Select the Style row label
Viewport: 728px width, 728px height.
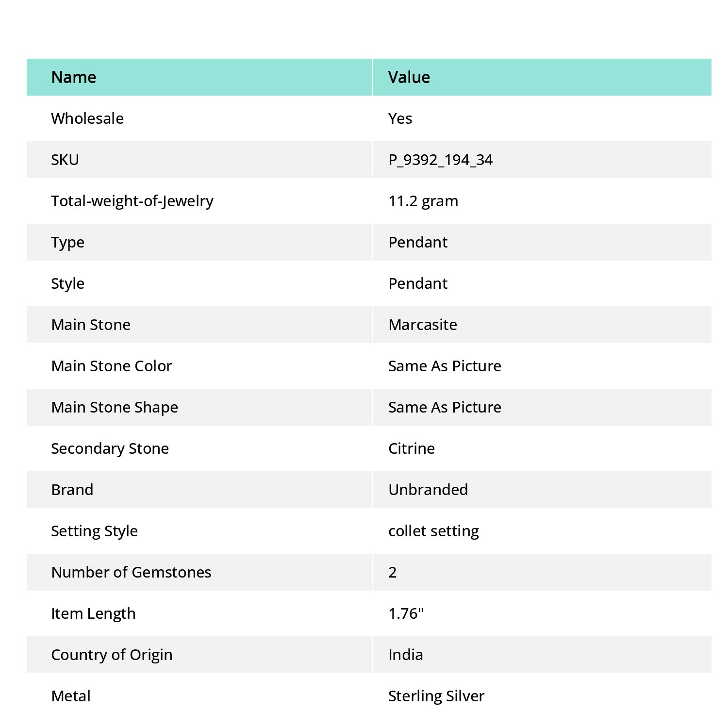[x=68, y=284]
